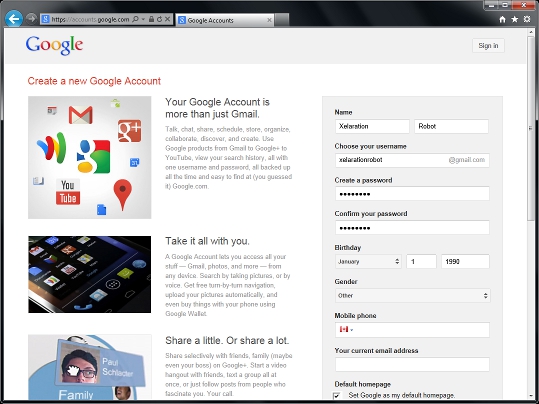Go back with the browser back arrow
Image resolution: width=539 pixels, height=404 pixels.
[x=14, y=19]
